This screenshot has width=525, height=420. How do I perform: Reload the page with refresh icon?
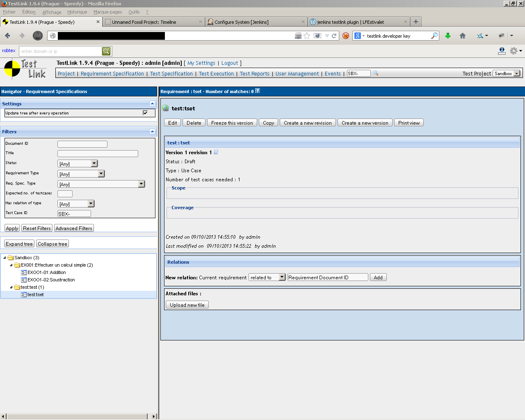[334, 36]
